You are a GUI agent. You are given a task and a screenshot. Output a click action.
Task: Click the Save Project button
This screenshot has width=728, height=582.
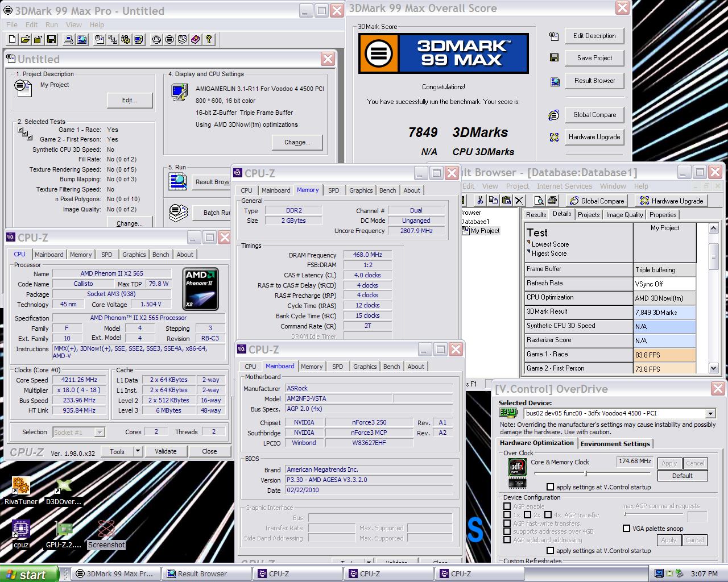594,58
